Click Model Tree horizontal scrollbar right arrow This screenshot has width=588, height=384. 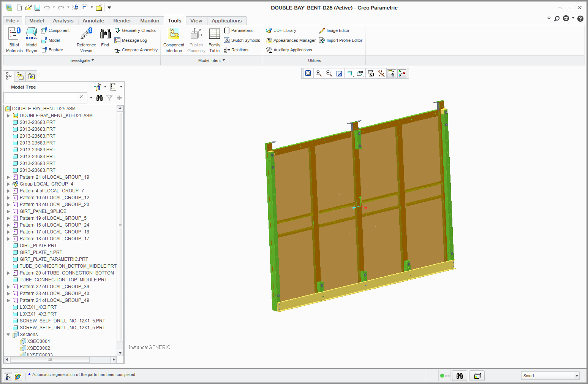[113, 359]
